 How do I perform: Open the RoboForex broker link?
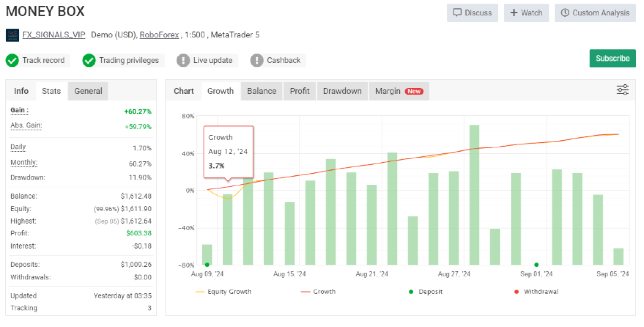point(159,35)
